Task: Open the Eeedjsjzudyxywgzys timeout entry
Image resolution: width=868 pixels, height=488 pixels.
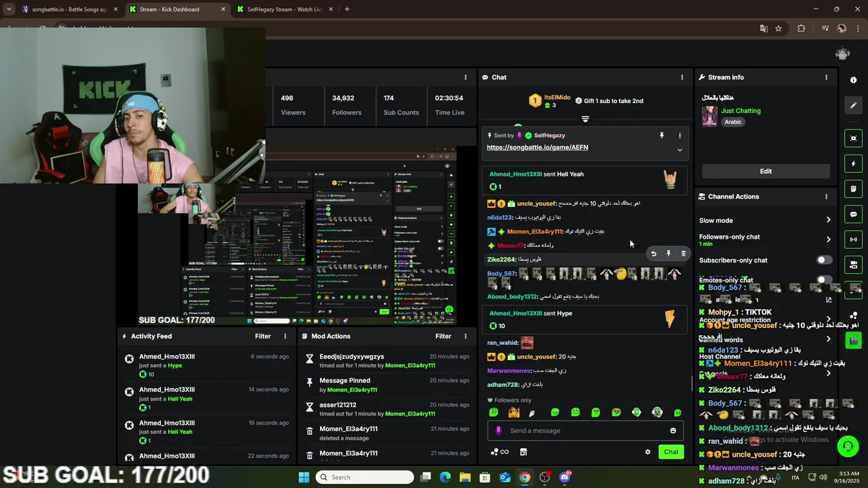Action: 387,361
